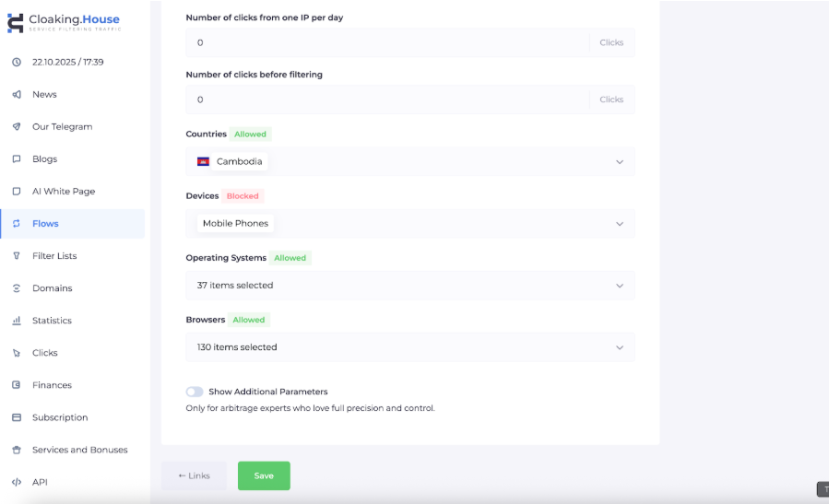Go to Subscription in the sidebar
Image resolution: width=829 pixels, height=504 pixels.
[60, 417]
